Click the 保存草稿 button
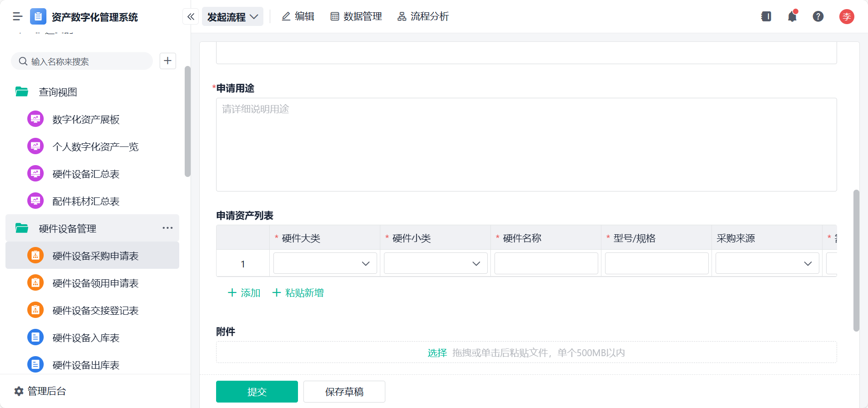 (x=344, y=392)
